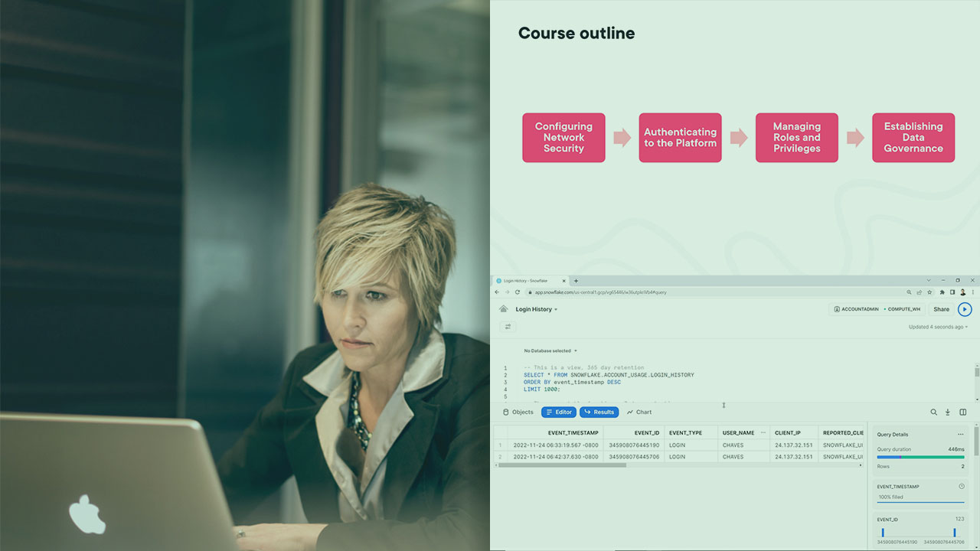Open the No Database selected dropdown
The image size is (980, 551).
550,351
